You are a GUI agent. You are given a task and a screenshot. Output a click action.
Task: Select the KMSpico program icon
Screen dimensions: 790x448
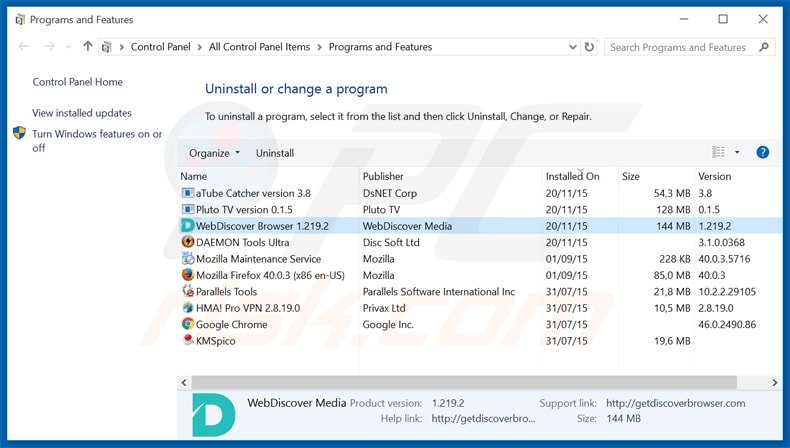[187, 341]
